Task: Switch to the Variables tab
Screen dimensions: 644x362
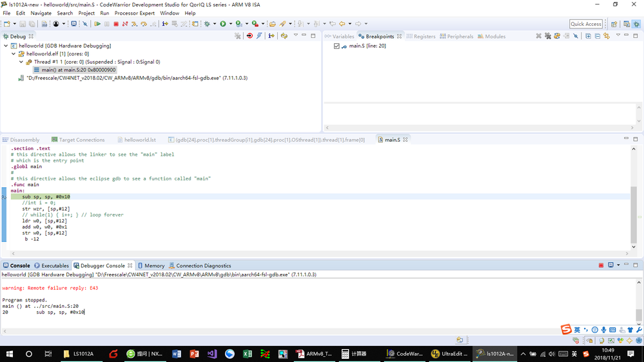Action: pos(339,36)
